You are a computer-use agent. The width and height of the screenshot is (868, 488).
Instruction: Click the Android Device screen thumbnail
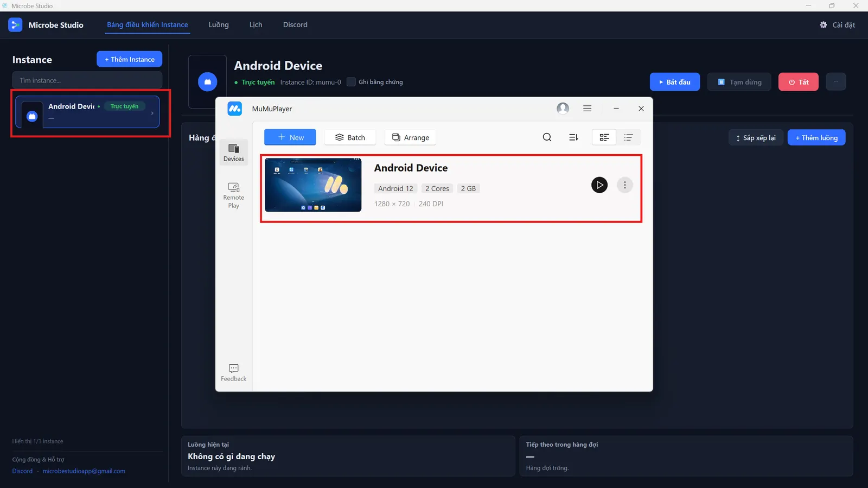point(313,185)
